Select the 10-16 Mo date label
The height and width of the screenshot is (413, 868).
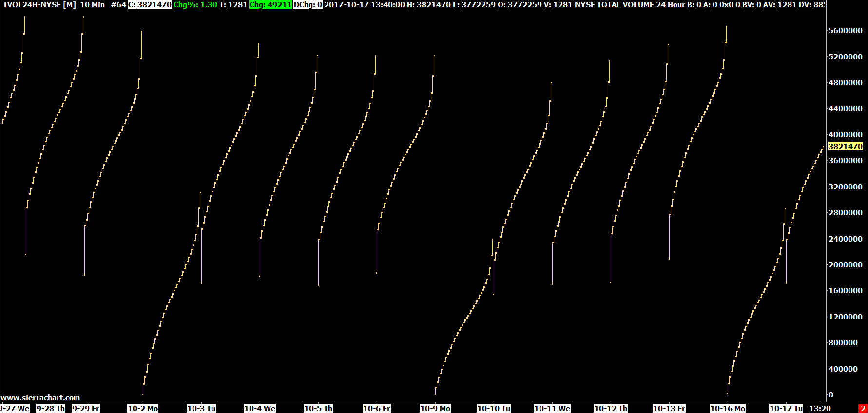click(x=728, y=408)
